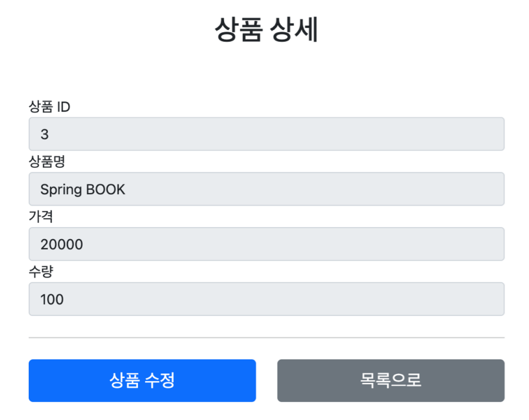Screen dimensions: 529x420
Task: Click the left half of the button row
Action: coord(142,381)
